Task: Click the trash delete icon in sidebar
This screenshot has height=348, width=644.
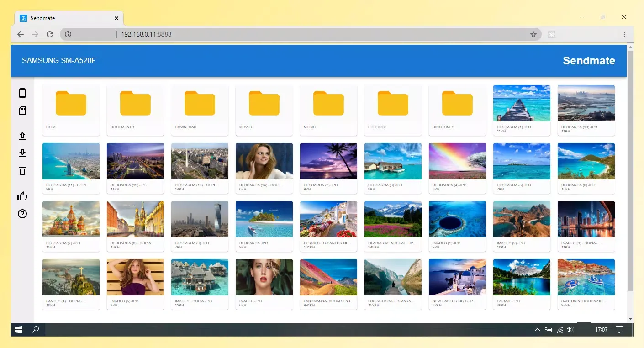Action: (22, 171)
